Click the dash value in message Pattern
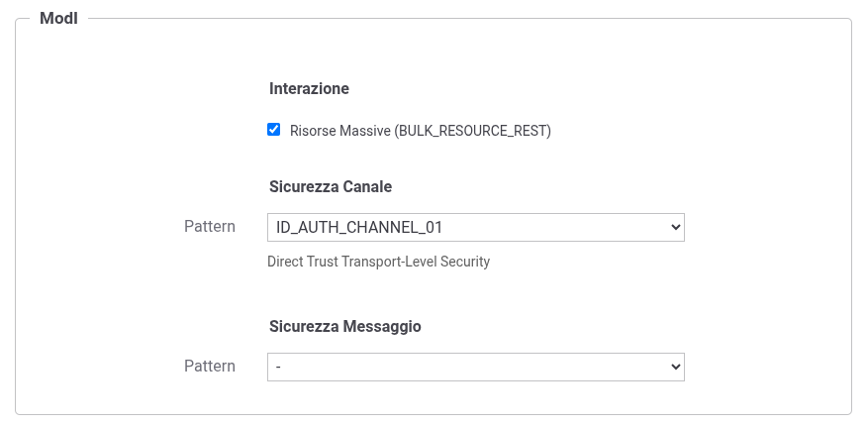The height and width of the screenshot is (427, 868). pyautogui.click(x=279, y=367)
